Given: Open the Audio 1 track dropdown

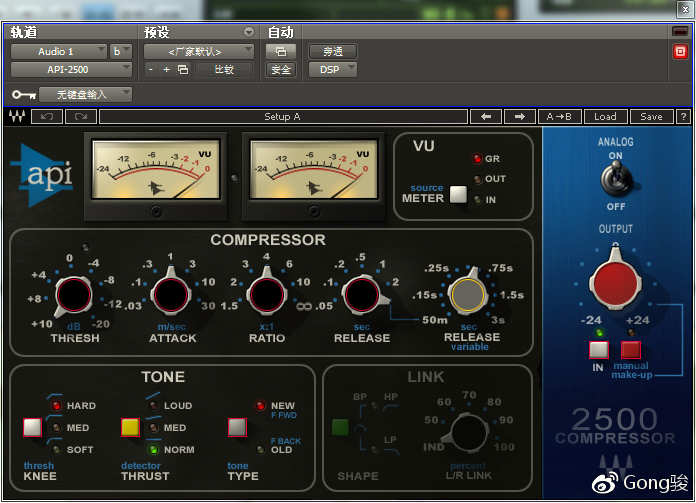Looking at the screenshot, I should [x=59, y=51].
